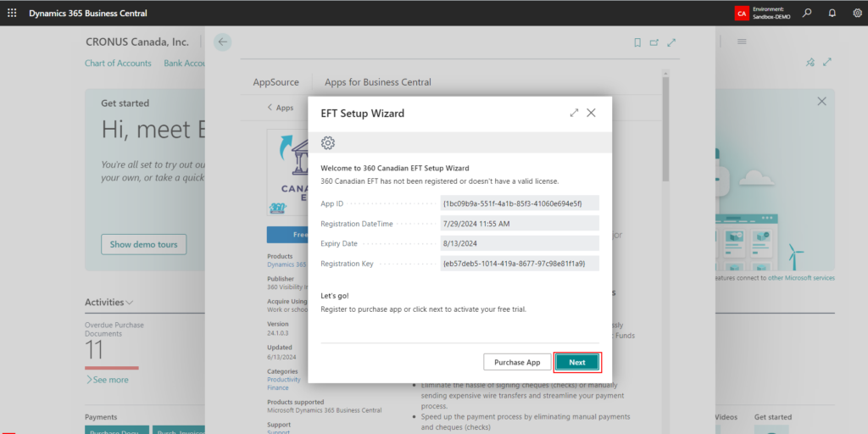
Task: Go back to Apps breadcrumb
Action: click(x=280, y=108)
